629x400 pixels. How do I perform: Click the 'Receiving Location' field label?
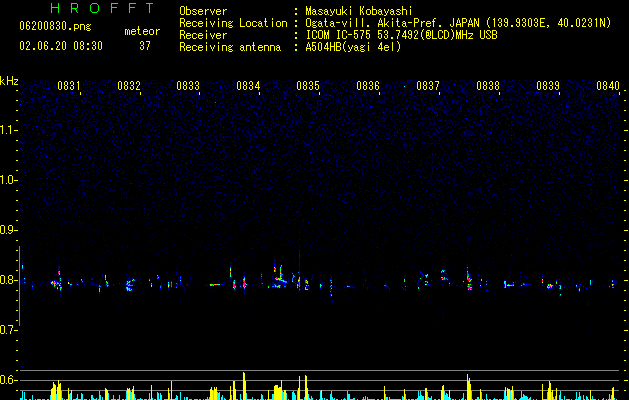click(233, 23)
